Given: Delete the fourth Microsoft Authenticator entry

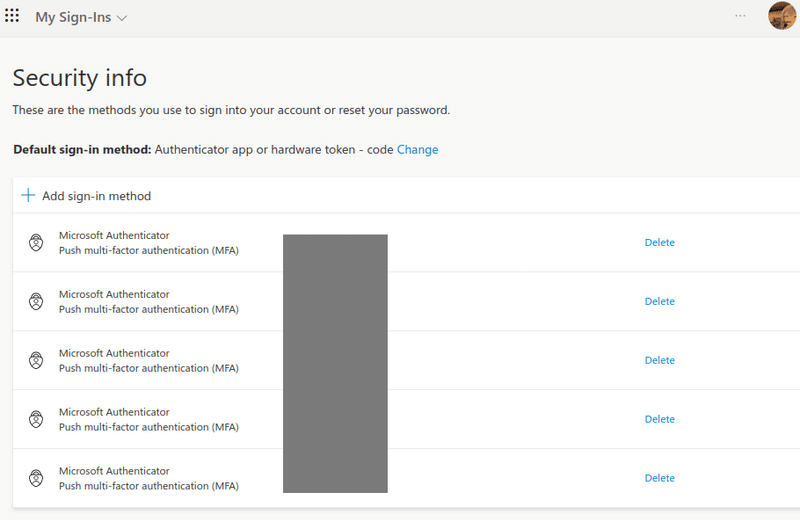Looking at the screenshot, I should [659, 419].
